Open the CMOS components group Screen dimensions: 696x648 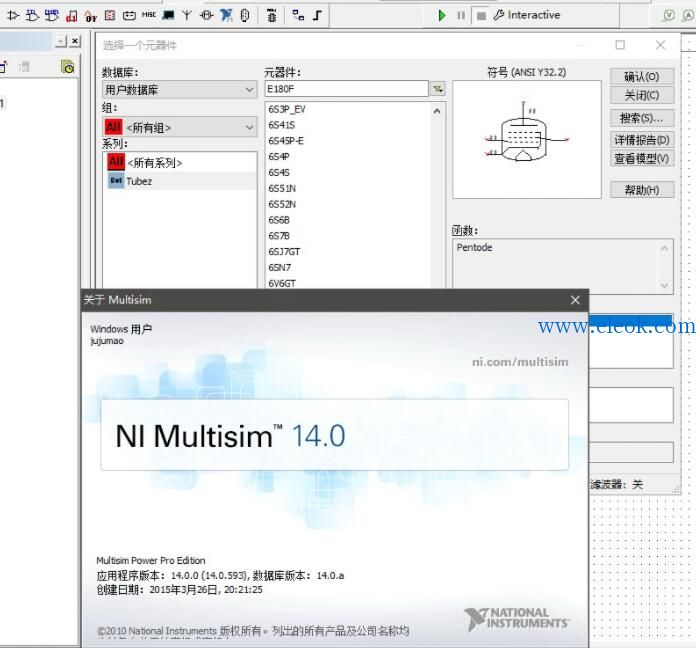click(x=51, y=16)
